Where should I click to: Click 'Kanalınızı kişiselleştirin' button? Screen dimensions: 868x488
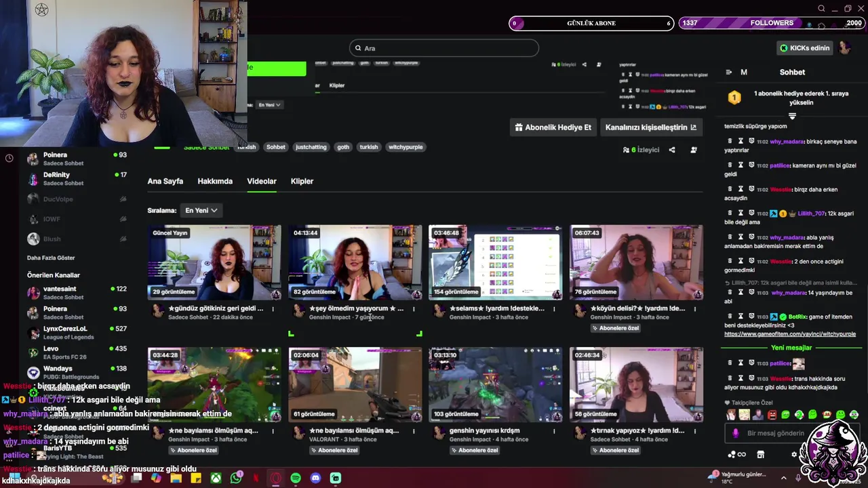651,127
